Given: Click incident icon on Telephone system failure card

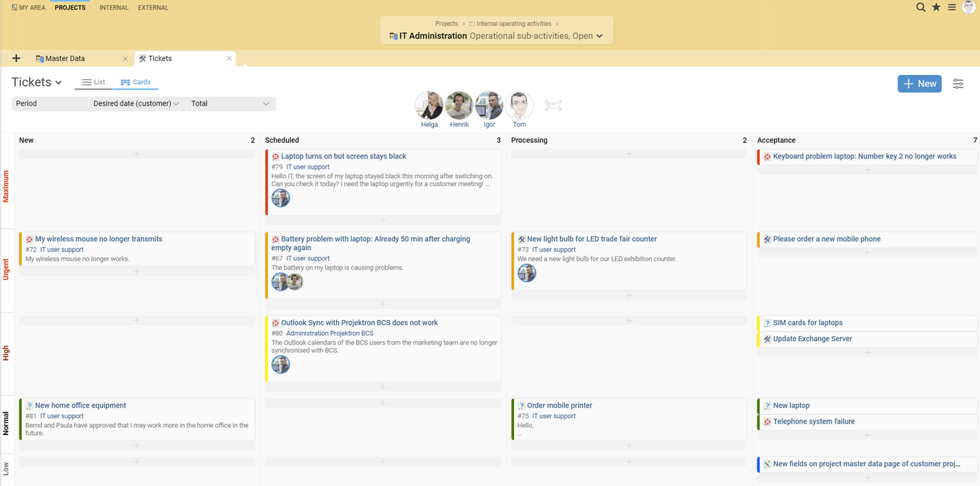Looking at the screenshot, I should [x=767, y=422].
